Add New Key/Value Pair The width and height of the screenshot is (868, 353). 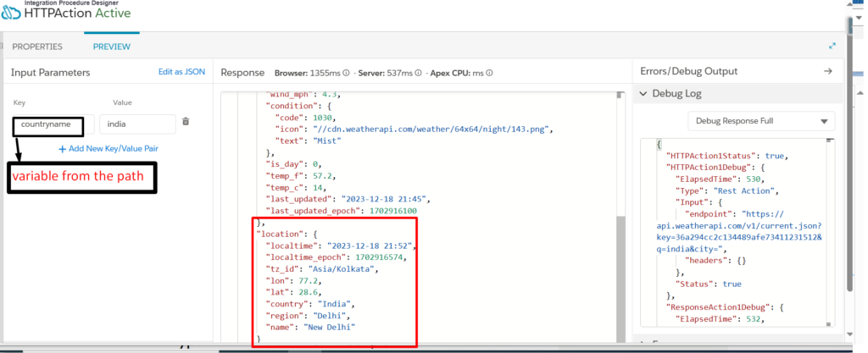[108, 149]
